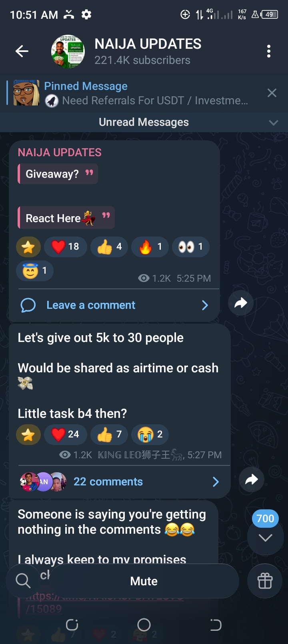Expand the Unread Messages chevron

[x=274, y=123]
